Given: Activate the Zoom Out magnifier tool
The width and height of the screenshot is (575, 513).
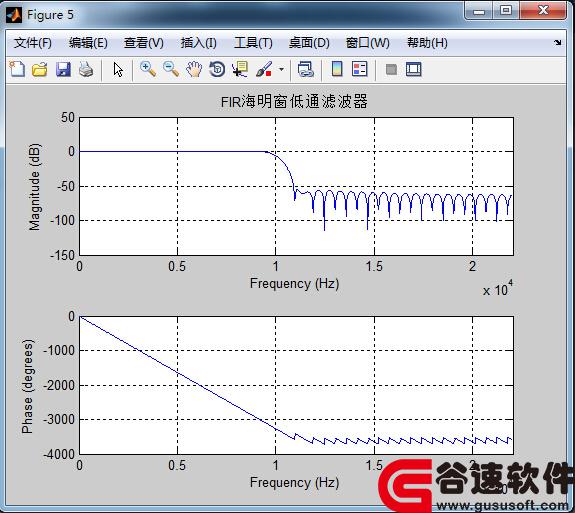Looking at the screenshot, I should point(171,69).
